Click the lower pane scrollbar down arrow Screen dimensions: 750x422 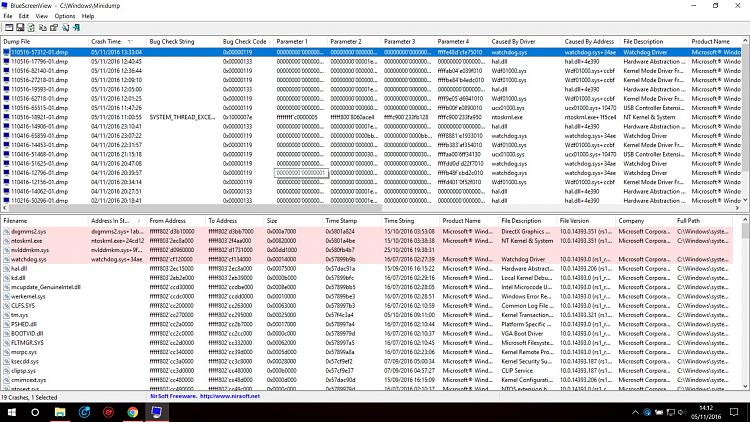click(745, 386)
